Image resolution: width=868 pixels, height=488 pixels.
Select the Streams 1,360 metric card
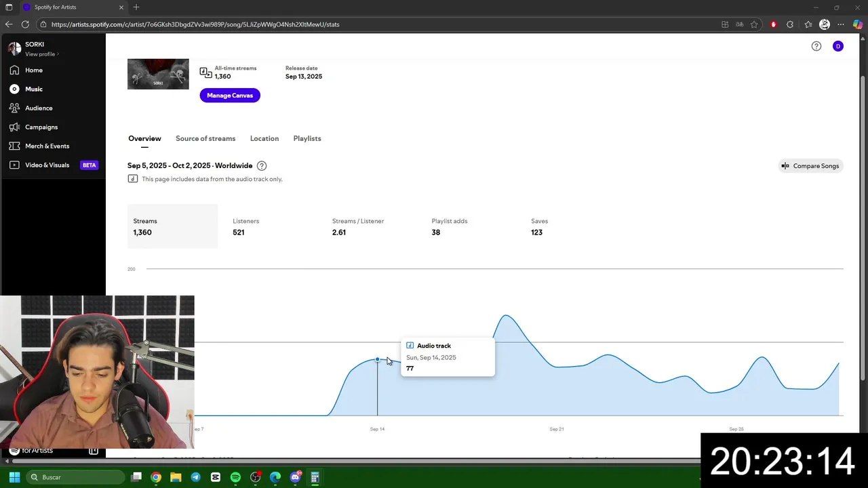coord(173,226)
